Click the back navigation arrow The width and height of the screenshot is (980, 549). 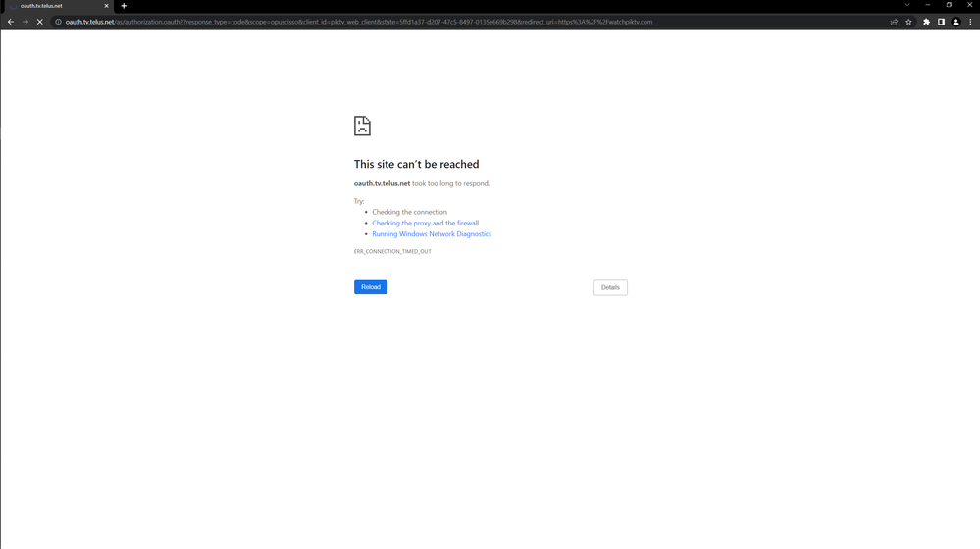click(11, 22)
